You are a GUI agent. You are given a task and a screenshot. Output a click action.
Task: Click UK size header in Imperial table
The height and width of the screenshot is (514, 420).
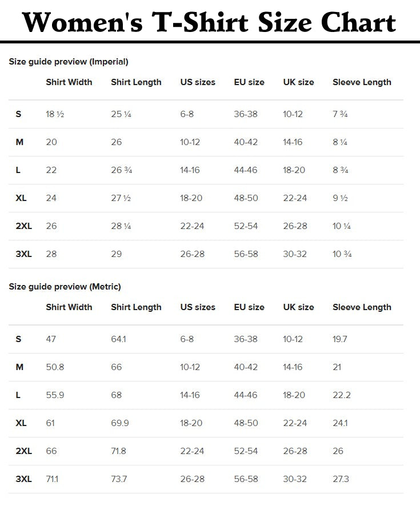pyautogui.click(x=298, y=82)
